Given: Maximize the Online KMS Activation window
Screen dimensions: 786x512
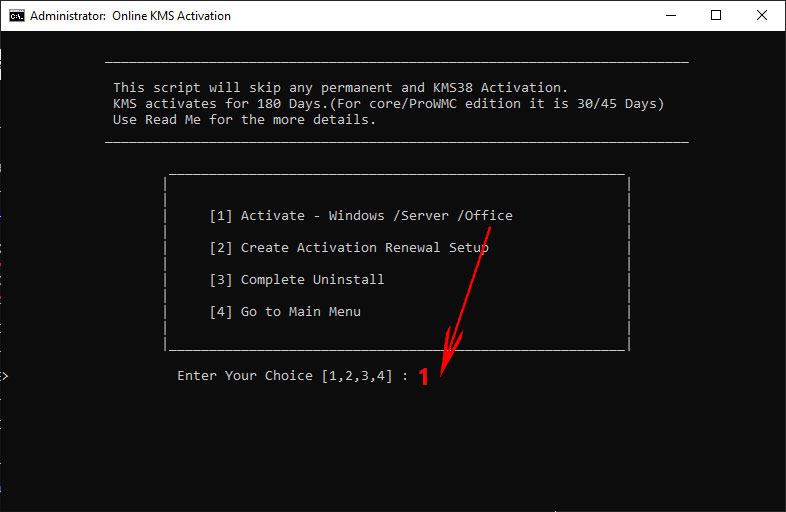Looking at the screenshot, I should 716,16.
